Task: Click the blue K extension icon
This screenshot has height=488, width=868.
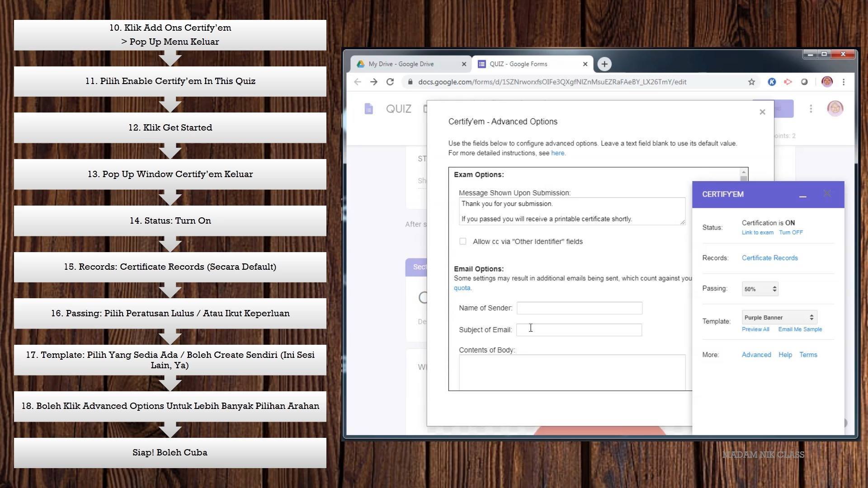Action: [772, 82]
